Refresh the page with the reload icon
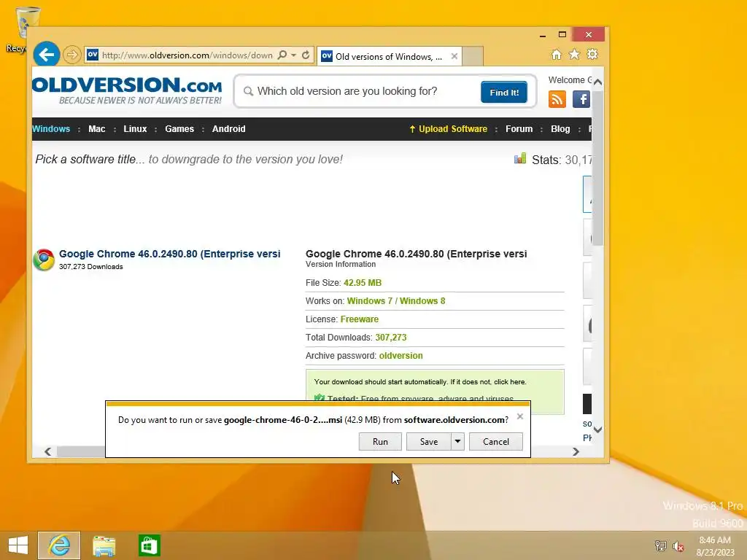This screenshot has height=560, width=747. coord(306,55)
